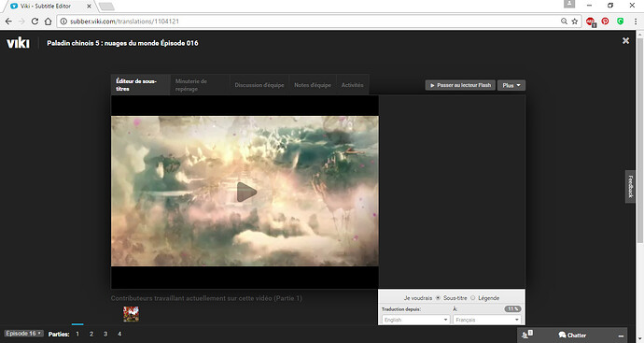
Task: Click the contributor avatar thumbnail
Action: coord(131,314)
